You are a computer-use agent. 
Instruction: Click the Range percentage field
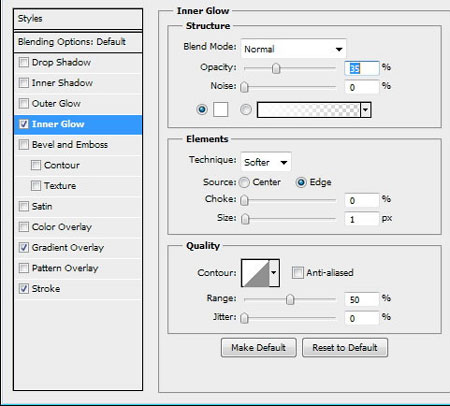pos(362,299)
